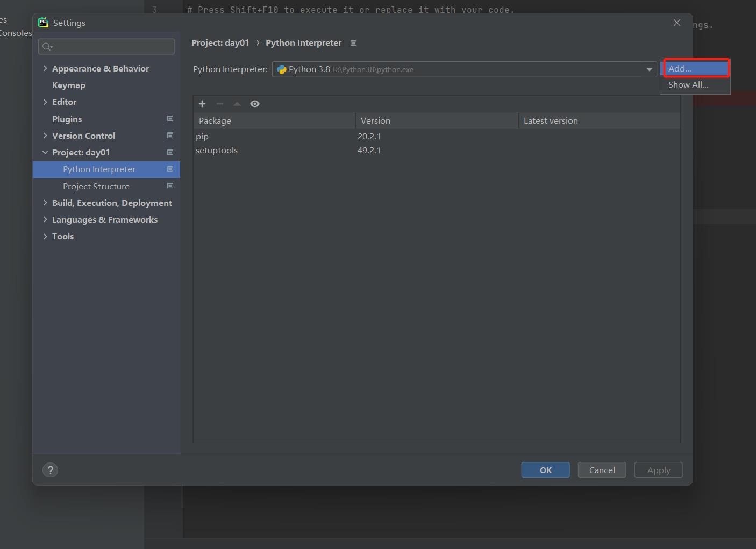
Task: Click version 20.2.1 cell
Action: coord(369,136)
